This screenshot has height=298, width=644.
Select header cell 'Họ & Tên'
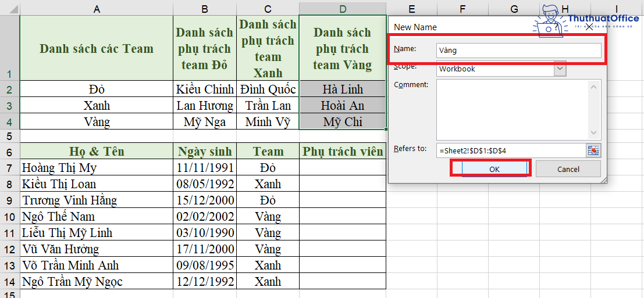coord(97,151)
